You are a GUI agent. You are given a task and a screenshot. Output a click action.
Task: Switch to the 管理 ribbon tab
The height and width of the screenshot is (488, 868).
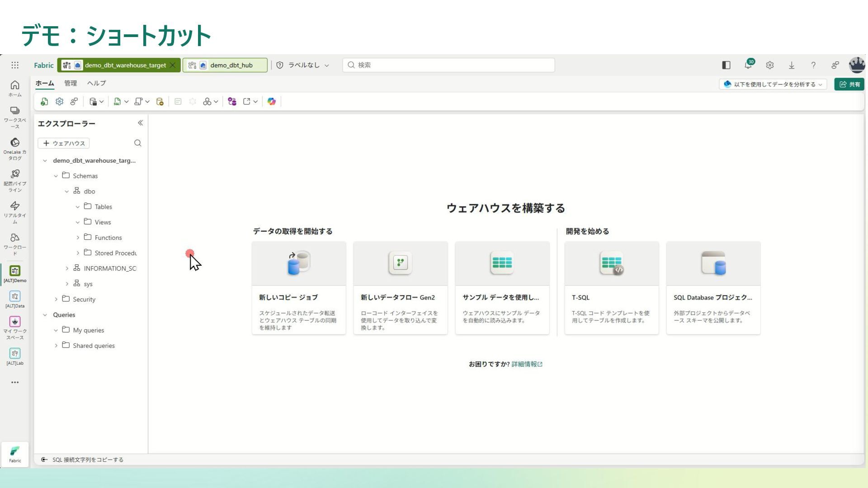(x=71, y=83)
